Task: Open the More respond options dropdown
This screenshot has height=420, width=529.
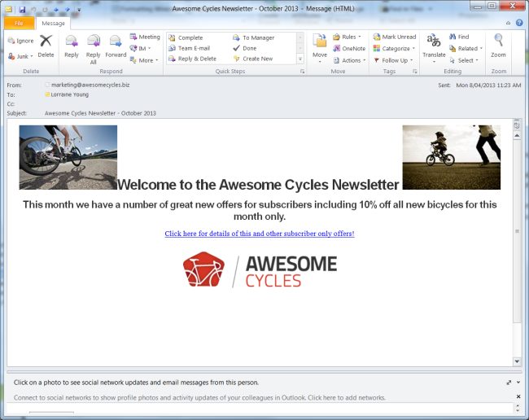Action: (x=144, y=60)
